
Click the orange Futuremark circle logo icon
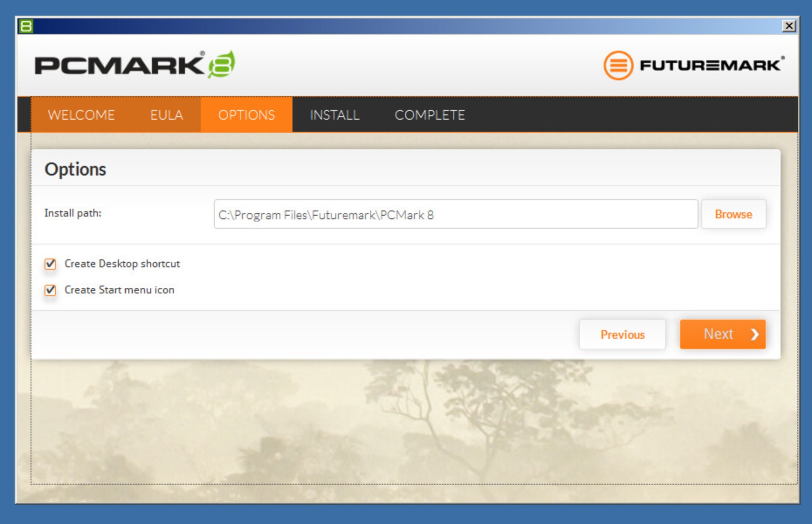pos(618,65)
